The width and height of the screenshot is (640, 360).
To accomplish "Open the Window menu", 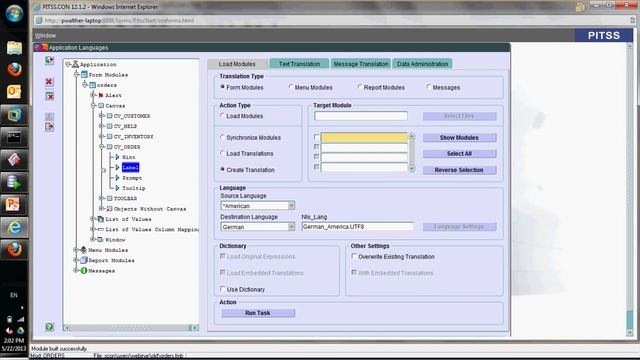I will click(x=45, y=36).
